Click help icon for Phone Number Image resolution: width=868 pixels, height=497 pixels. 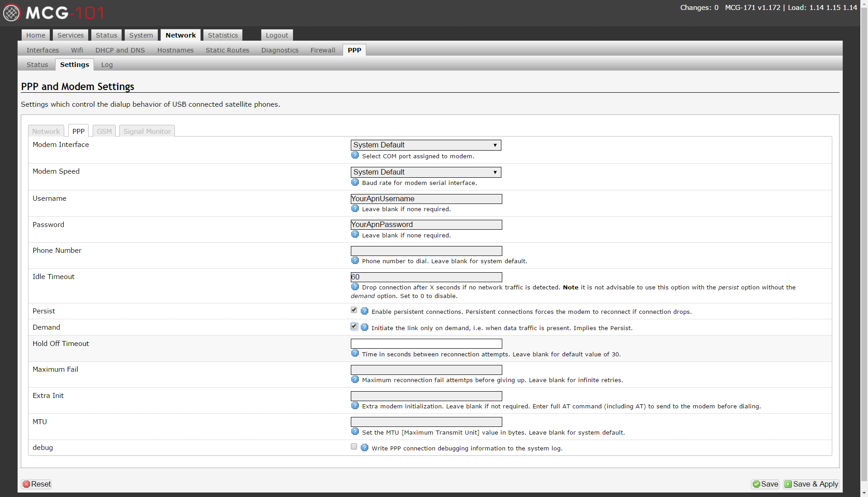click(355, 260)
